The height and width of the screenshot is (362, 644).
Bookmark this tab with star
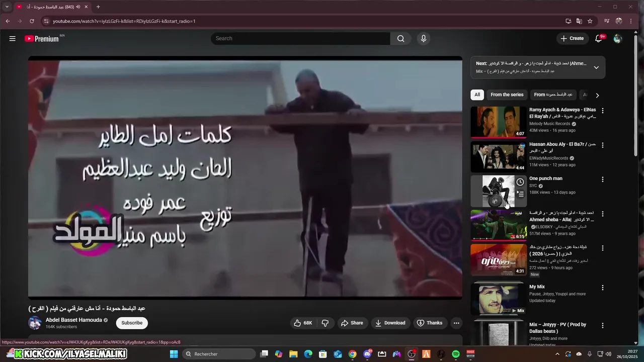[590, 21]
